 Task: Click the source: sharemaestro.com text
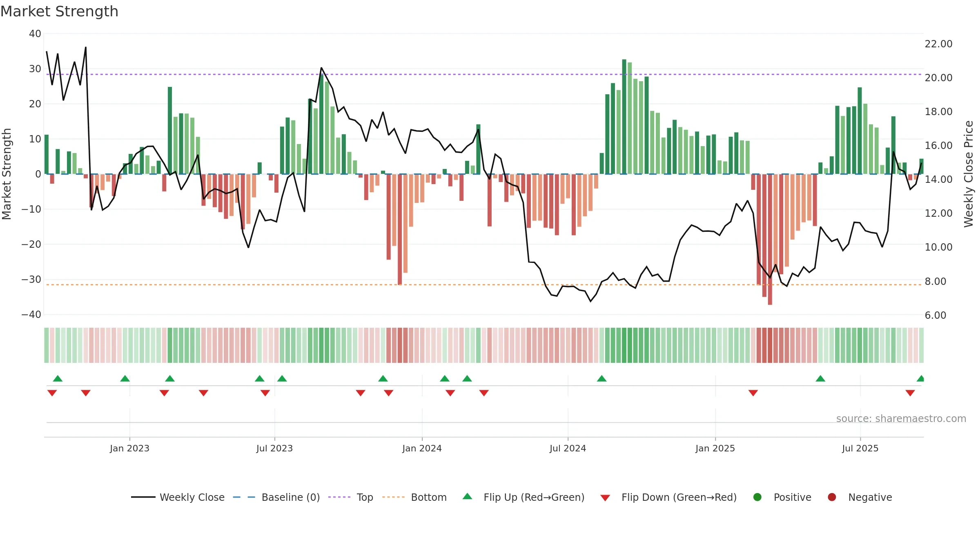pos(901,419)
